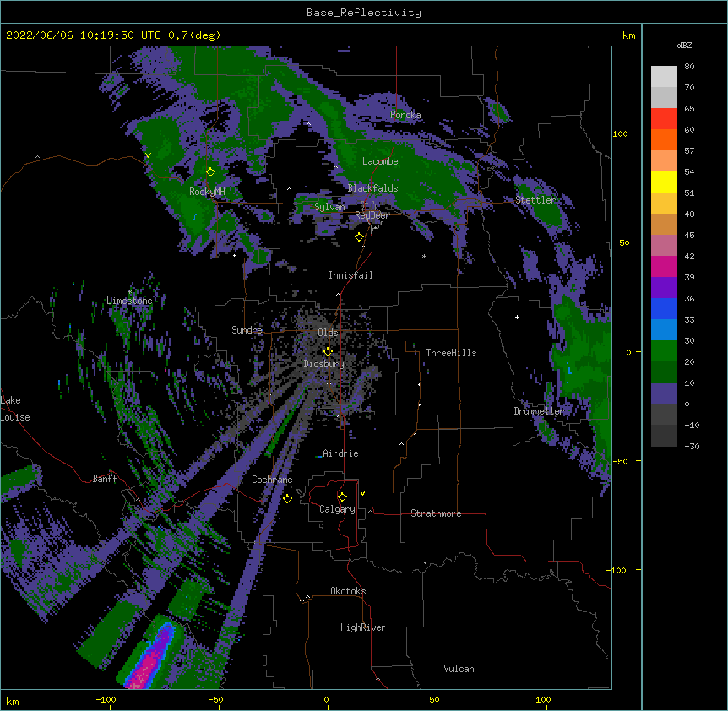
Task: Click the -100 tick on bottom horizontal axis
Action: point(106,699)
